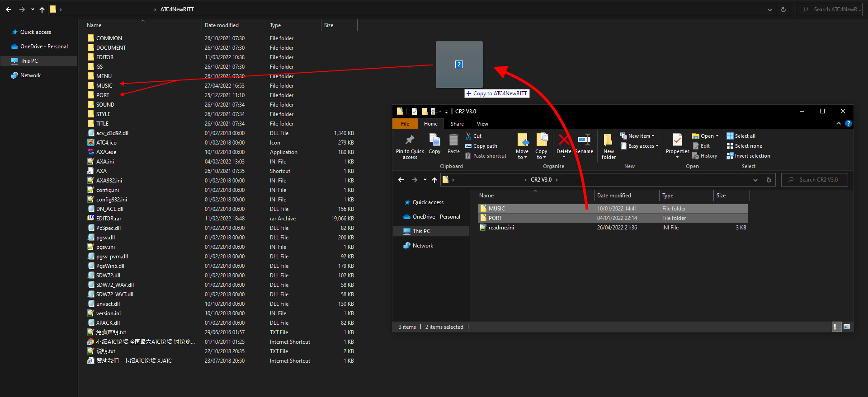Viewport: 868px width, 397px height.
Task: Open Customize Quick Access Toolbar dropdown arrow
Action: pyautogui.click(x=446, y=112)
